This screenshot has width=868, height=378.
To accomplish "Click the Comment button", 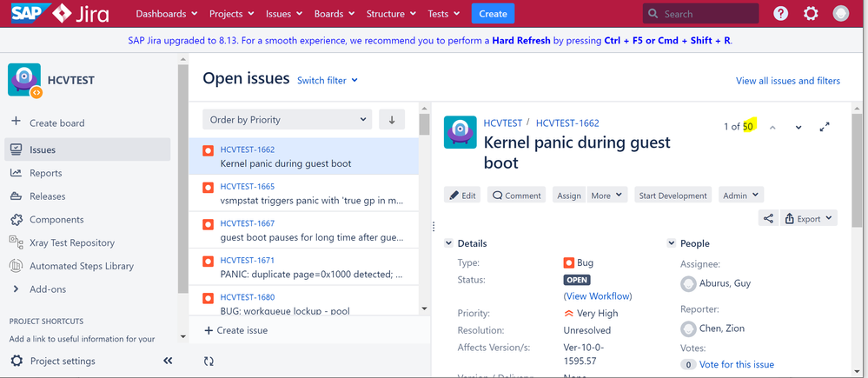I will coord(516,196).
